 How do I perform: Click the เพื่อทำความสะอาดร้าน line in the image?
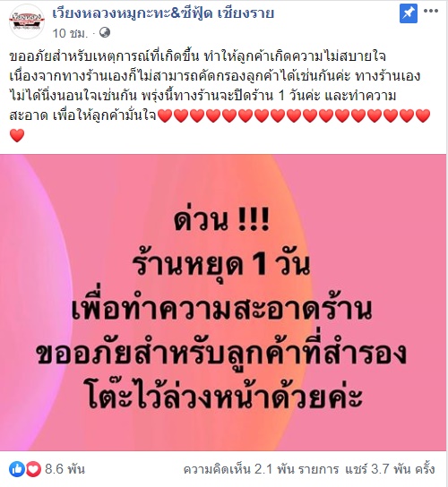coord(221,309)
